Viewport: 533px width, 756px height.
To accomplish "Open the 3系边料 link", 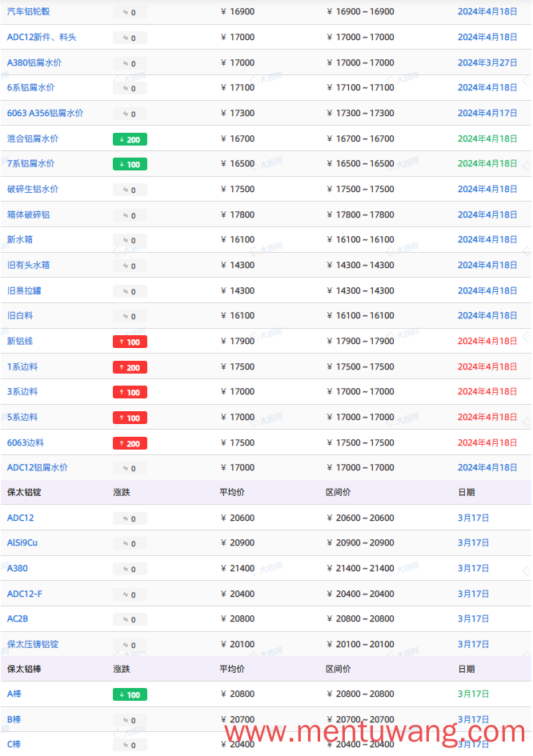I will [22, 391].
